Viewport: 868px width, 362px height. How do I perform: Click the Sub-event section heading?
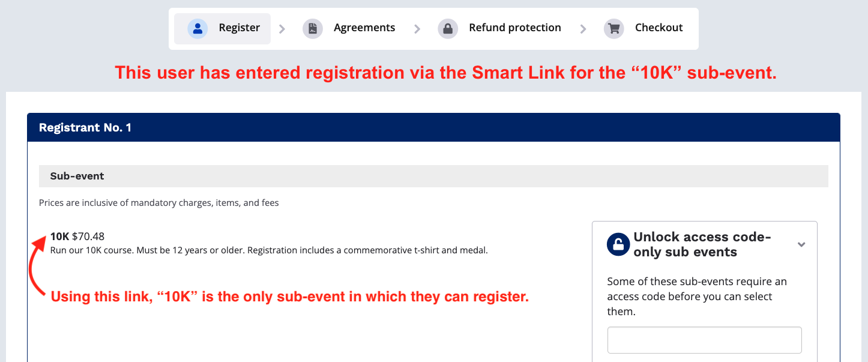click(x=77, y=176)
